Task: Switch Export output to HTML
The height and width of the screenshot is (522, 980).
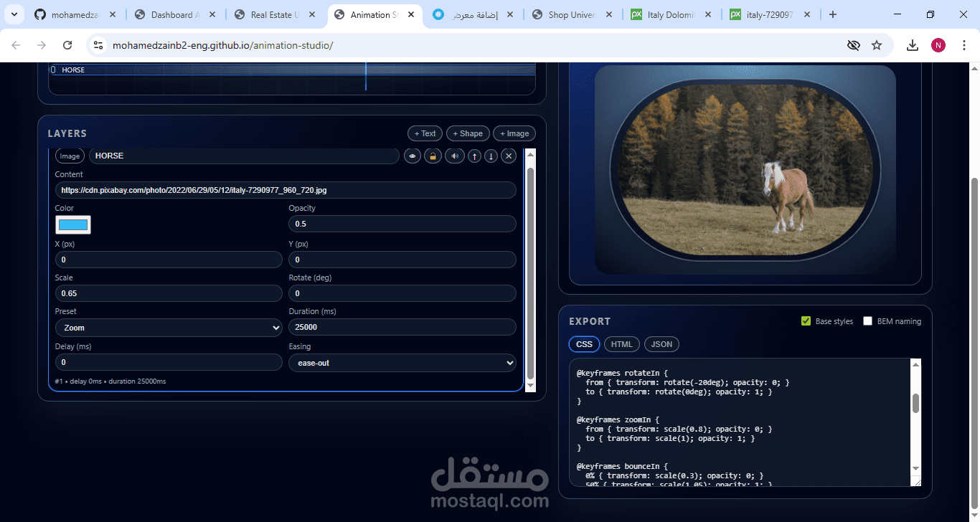Action: (621, 344)
